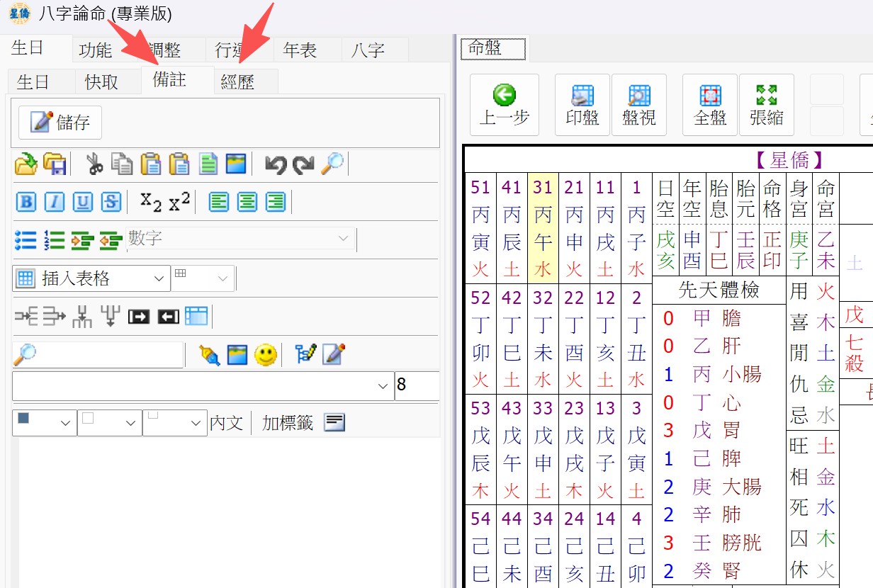
Task: Click the 儲存 save button
Action: click(x=60, y=123)
